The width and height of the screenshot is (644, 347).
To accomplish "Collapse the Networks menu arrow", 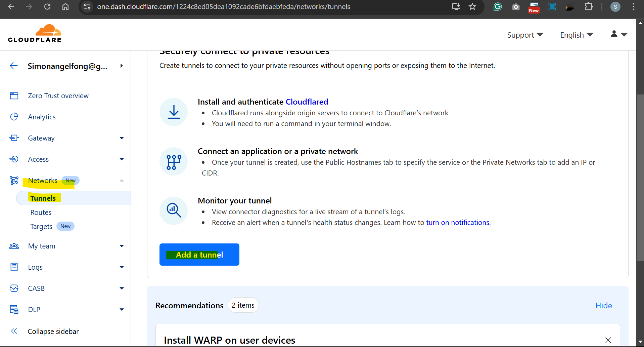I will (x=122, y=181).
